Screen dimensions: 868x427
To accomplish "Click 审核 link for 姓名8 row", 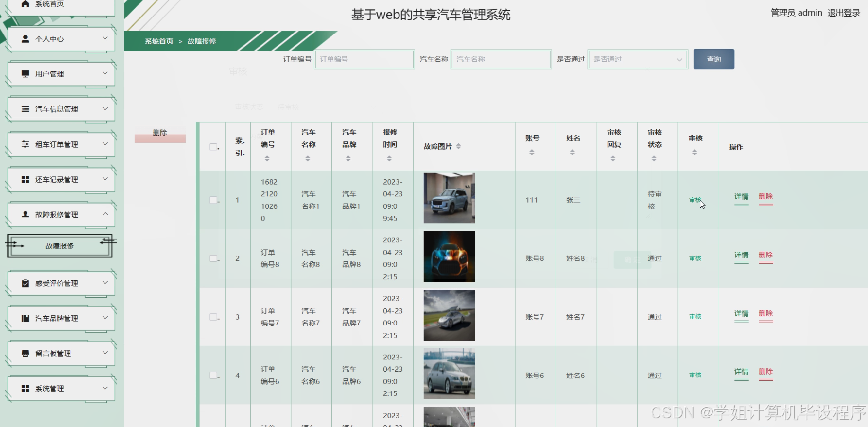I will (695, 258).
